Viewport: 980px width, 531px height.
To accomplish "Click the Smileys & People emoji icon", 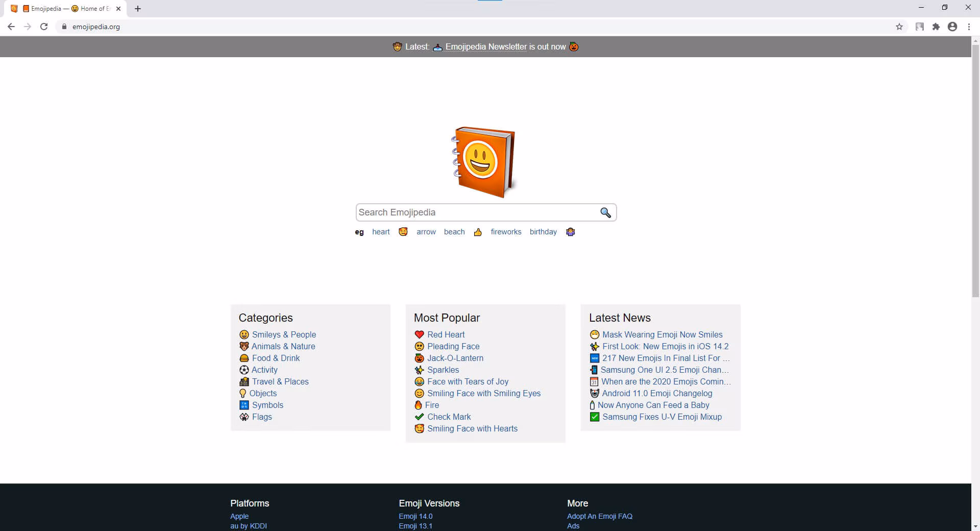I will pyautogui.click(x=244, y=335).
